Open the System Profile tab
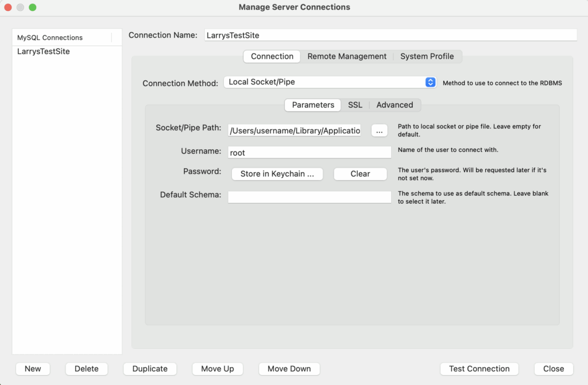This screenshot has height=385, width=588. pyautogui.click(x=427, y=56)
